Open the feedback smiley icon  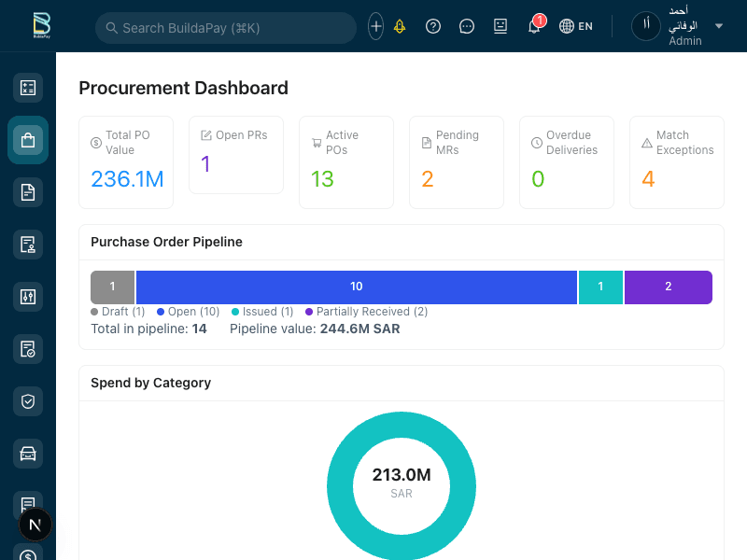(x=500, y=26)
